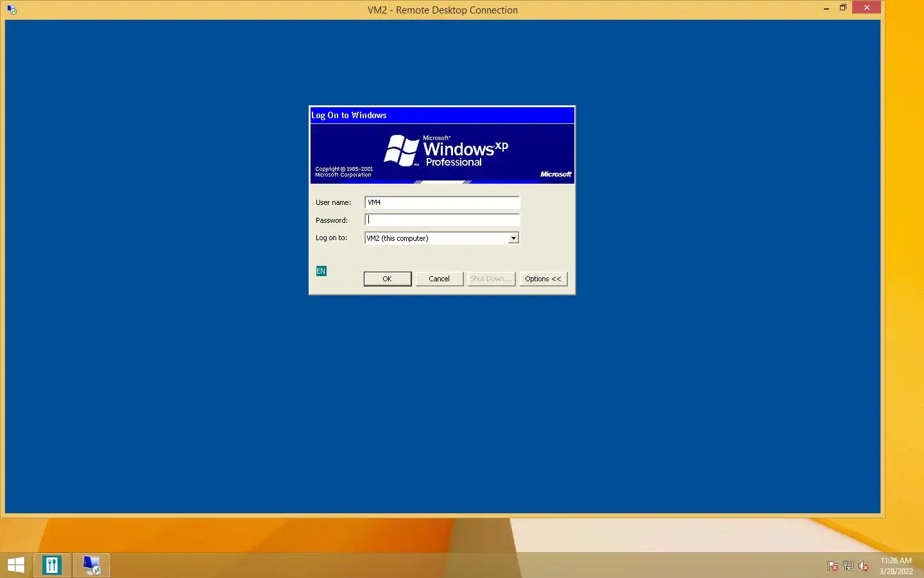Open the Action Center flag icon
This screenshot has width=924, height=578.
pyautogui.click(x=832, y=566)
